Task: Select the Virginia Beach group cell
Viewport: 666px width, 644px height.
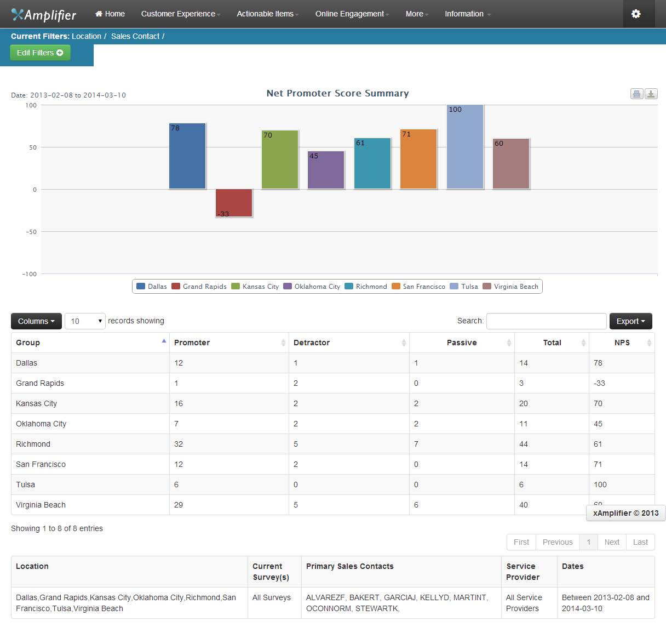Action: coord(90,505)
